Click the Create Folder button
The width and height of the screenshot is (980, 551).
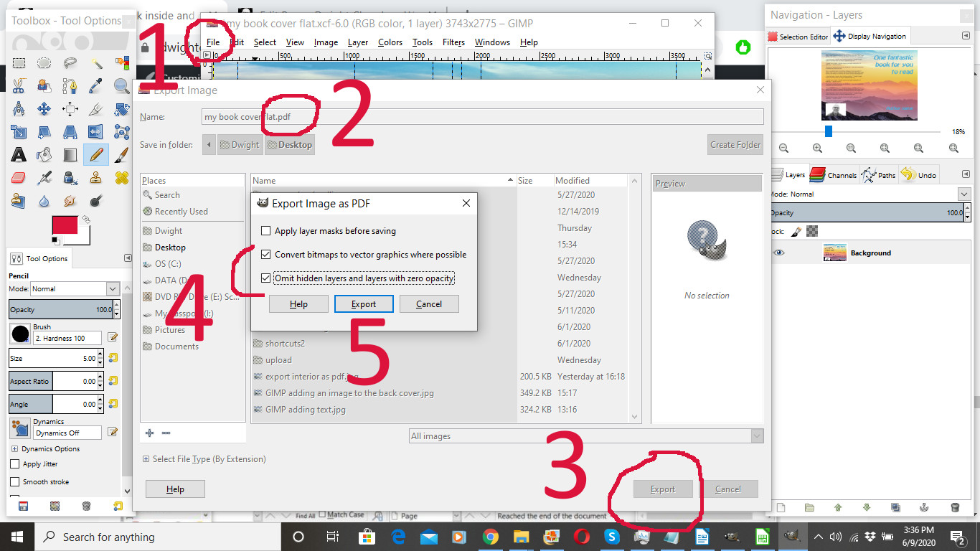pyautogui.click(x=735, y=145)
